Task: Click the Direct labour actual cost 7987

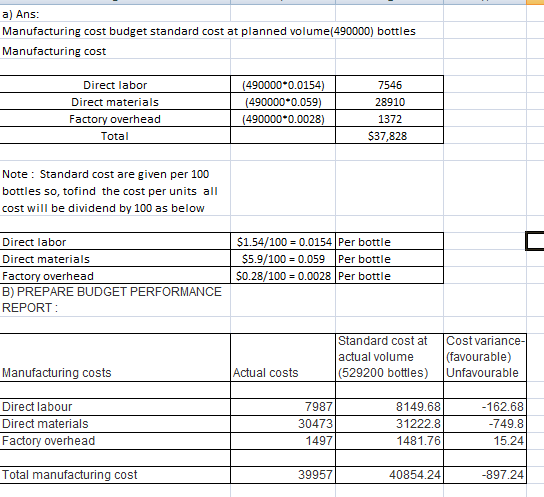Action: 283,406
